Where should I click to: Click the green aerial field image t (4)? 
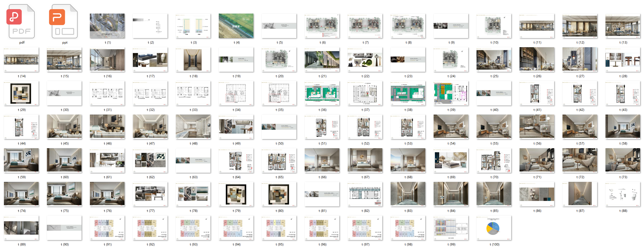click(x=236, y=26)
